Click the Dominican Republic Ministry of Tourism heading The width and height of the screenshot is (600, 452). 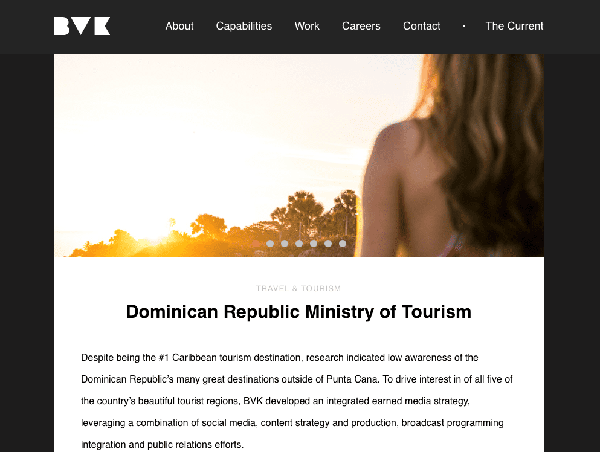point(299,312)
